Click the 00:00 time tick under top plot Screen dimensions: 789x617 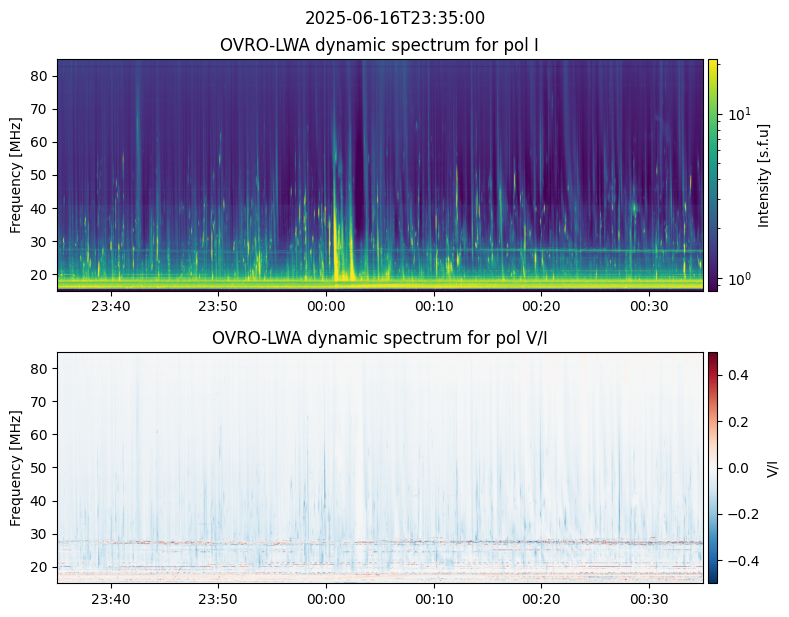click(x=326, y=306)
